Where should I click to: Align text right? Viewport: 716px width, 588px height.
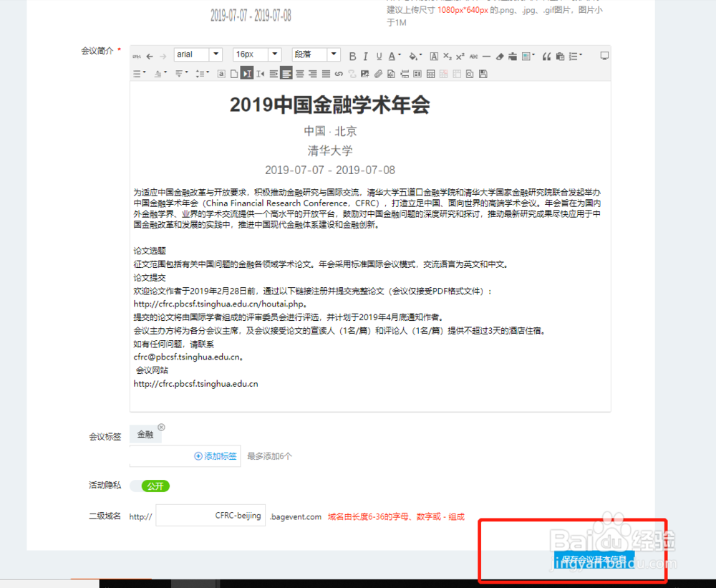coord(313,74)
